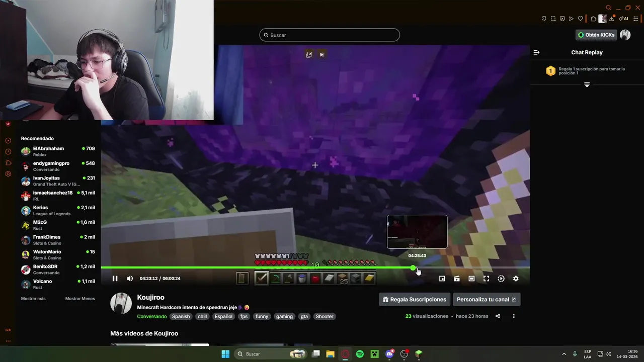Switch to theater mode
644x362 pixels.
coord(471,279)
